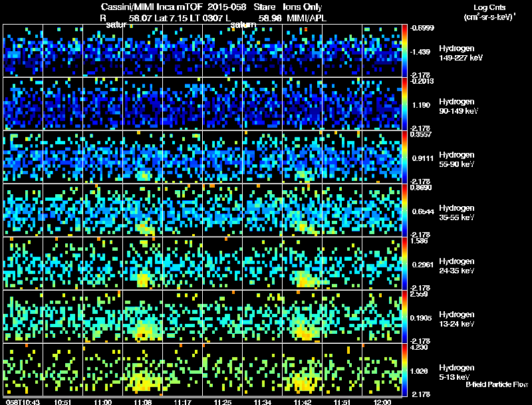Screen dimensions: 532x405
Task: Click the '1.586' color scale value
Action: [419, 241]
